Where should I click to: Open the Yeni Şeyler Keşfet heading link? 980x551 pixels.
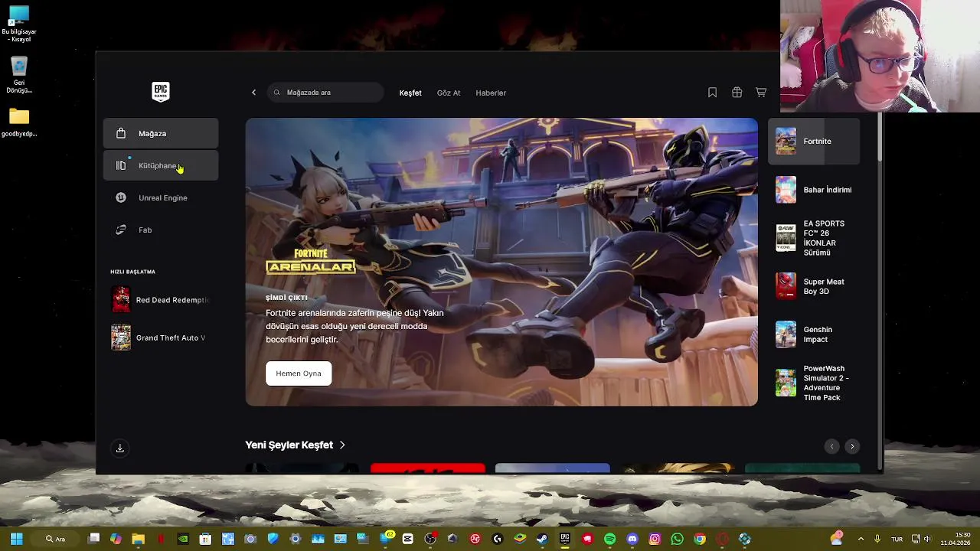(295, 445)
